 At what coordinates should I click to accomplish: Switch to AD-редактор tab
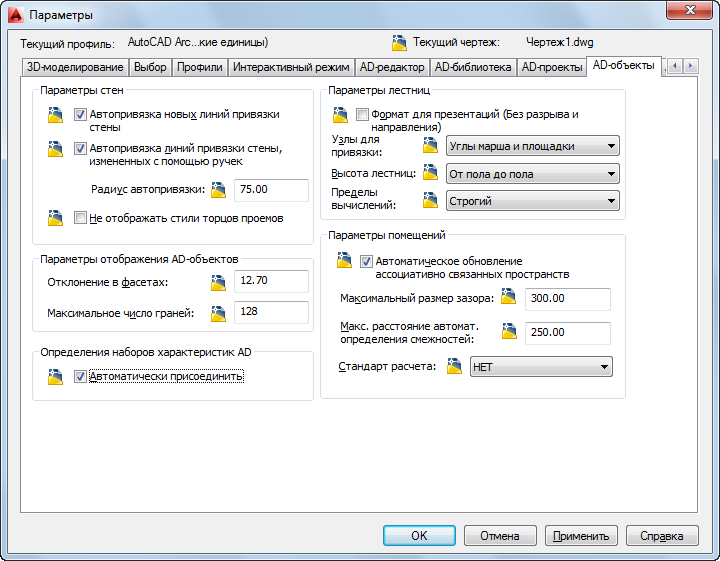click(x=392, y=67)
